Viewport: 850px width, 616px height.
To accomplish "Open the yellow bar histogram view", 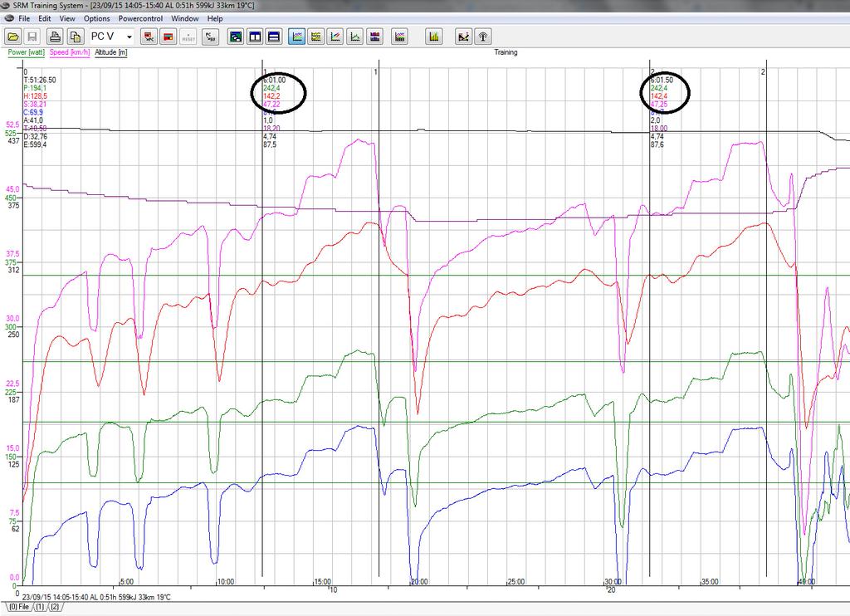I will coord(433,37).
